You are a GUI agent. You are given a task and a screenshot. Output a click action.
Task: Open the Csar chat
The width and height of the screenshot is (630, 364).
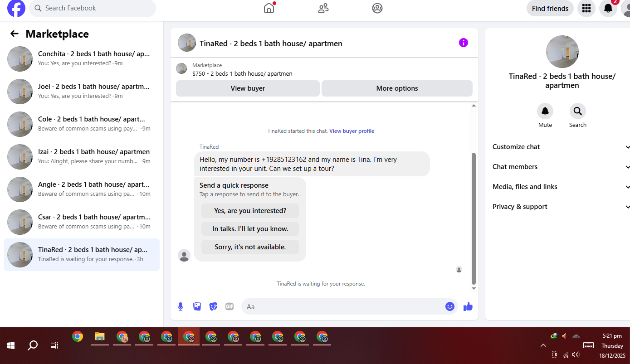(82, 222)
